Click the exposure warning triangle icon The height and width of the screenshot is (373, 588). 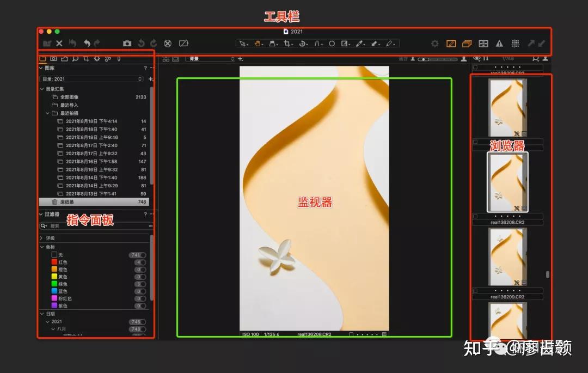[x=500, y=44]
